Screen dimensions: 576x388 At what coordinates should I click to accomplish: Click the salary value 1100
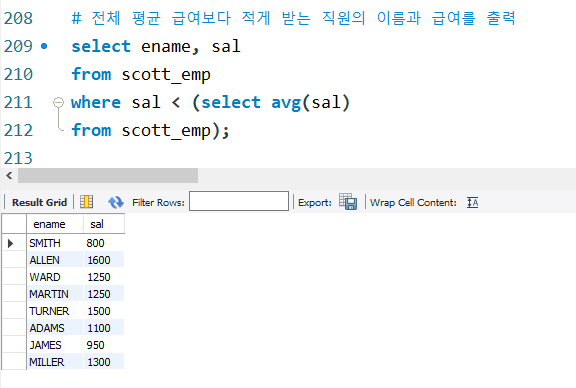point(99,328)
